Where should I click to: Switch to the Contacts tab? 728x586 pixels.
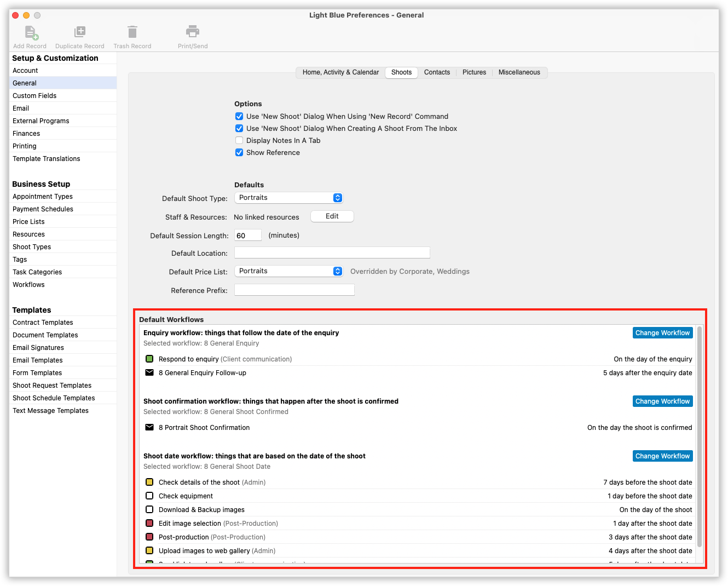click(x=437, y=72)
